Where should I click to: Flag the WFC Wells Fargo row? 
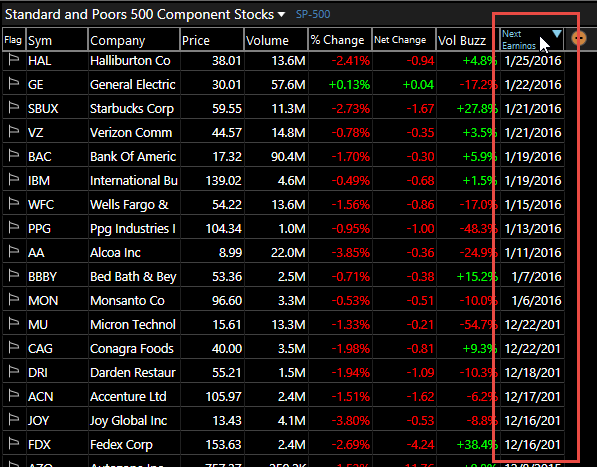pyautogui.click(x=14, y=204)
